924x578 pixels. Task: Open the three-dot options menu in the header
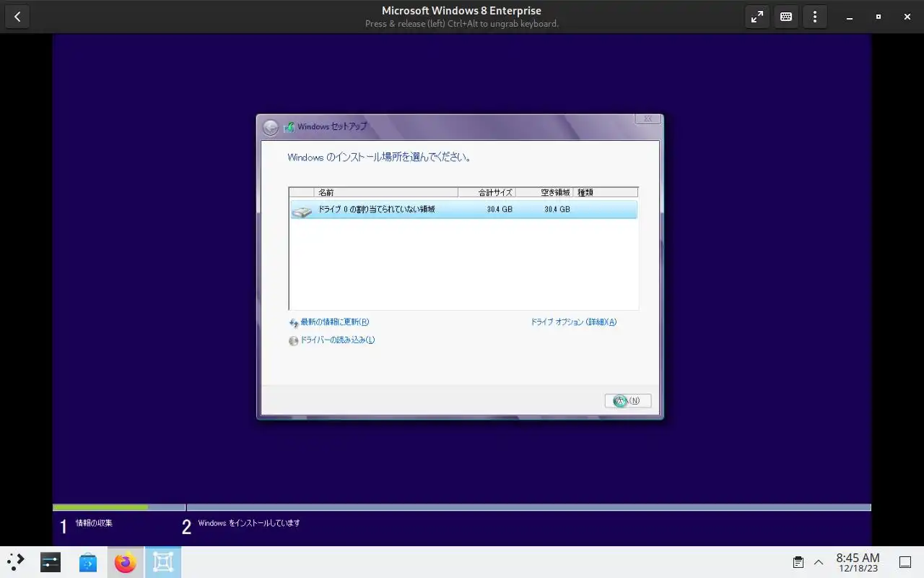(x=815, y=17)
